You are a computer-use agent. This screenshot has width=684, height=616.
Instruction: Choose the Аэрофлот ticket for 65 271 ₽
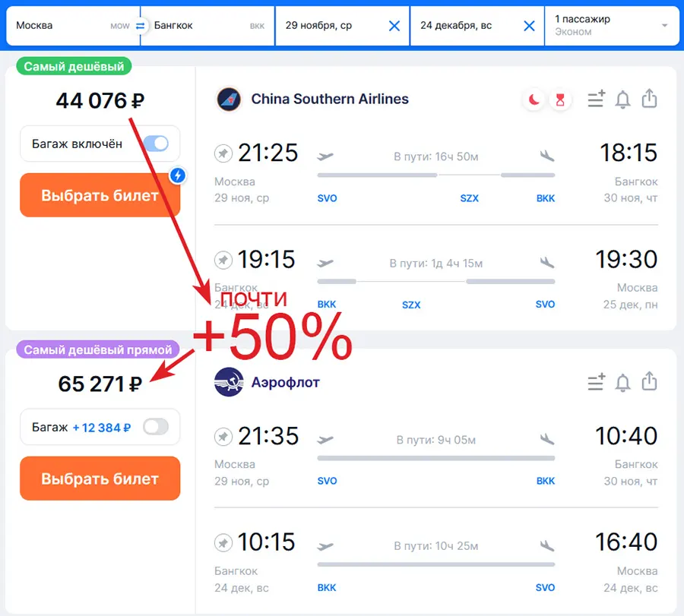click(100, 479)
